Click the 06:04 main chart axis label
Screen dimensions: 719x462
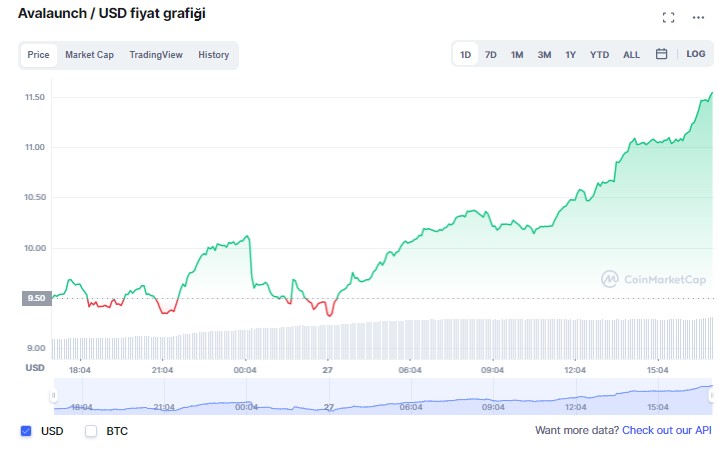tap(410, 370)
